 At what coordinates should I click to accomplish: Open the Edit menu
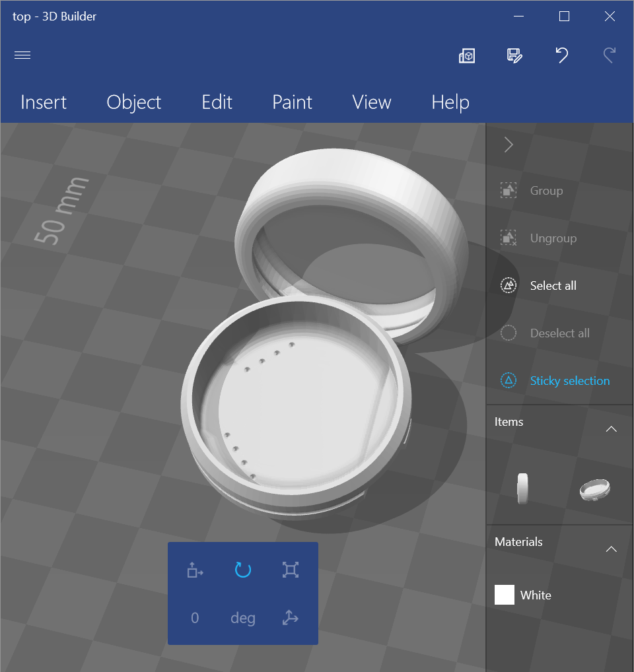click(217, 102)
